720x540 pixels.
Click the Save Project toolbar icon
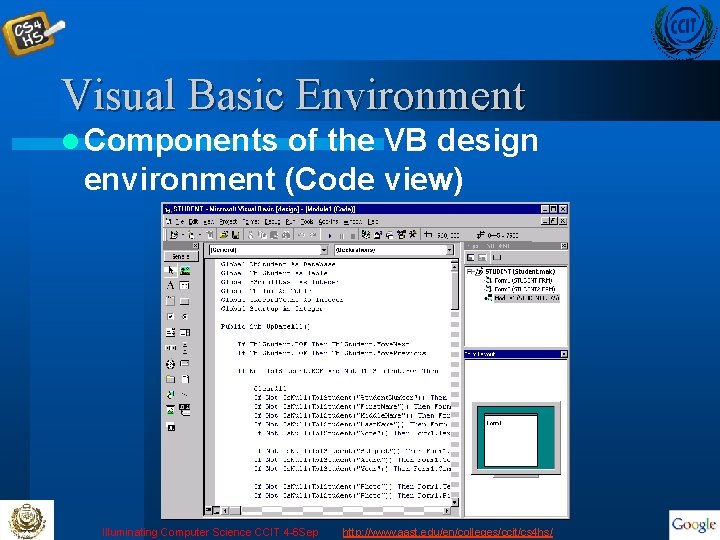[x=235, y=235]
